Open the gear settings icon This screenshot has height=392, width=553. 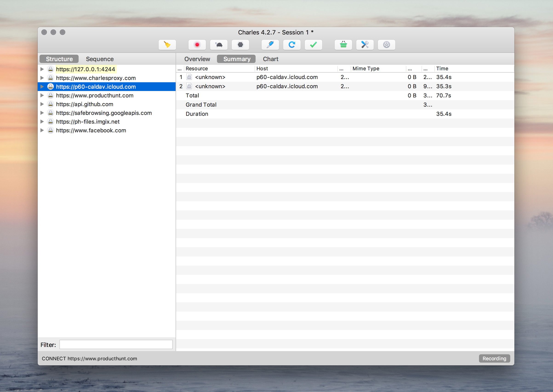(x=386, y=45)
